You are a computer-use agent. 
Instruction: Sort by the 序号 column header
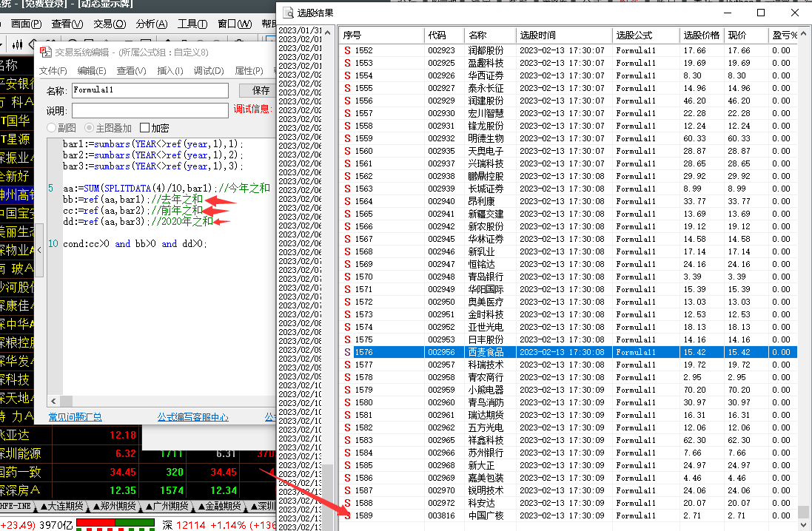[381, 35]
